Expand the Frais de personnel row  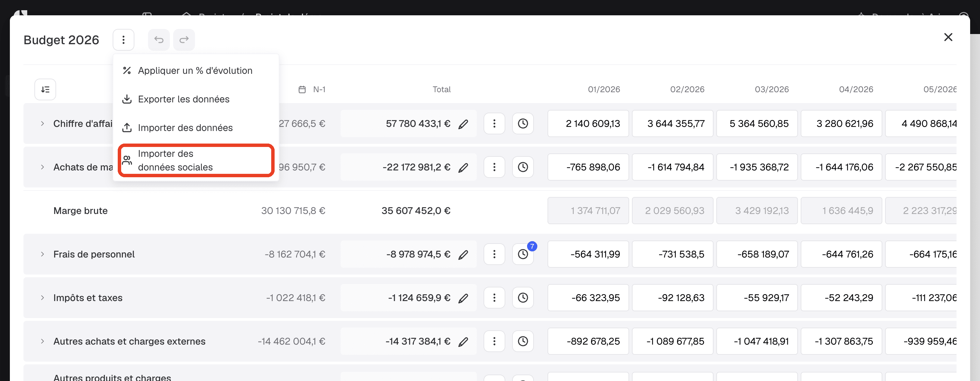click(42, 254)
